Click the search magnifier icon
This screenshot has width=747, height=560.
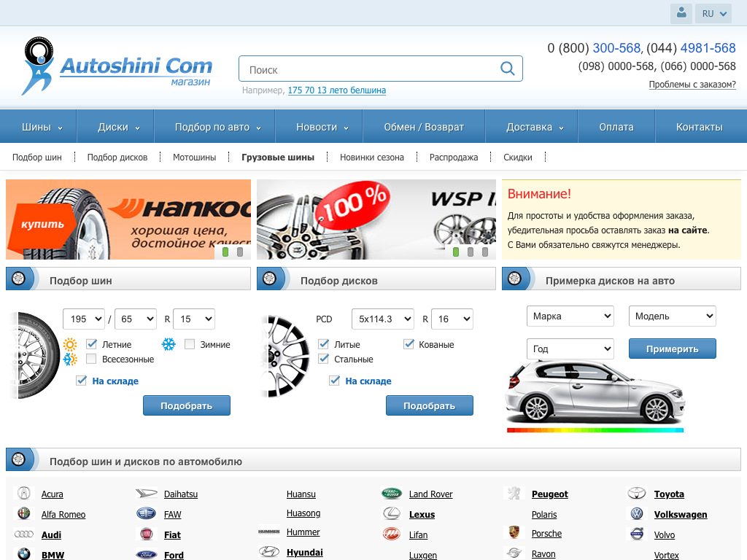(x=508, y=69)
